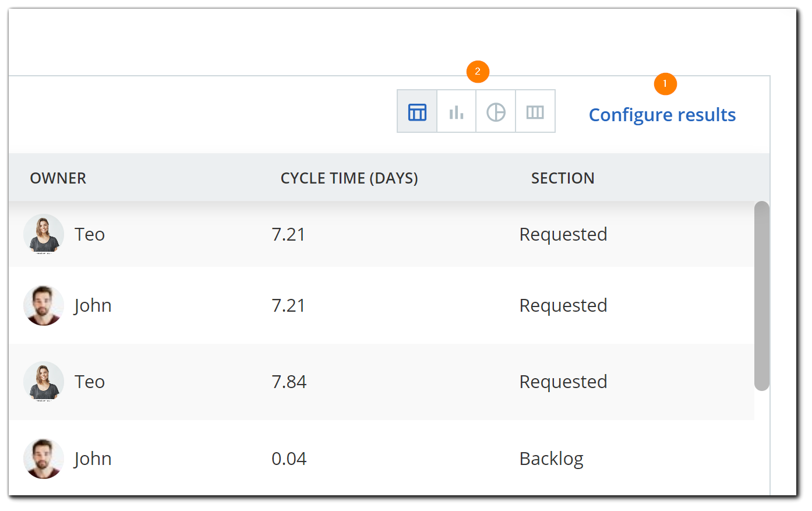Click the SECTION column header
Viewport: 812px width, 511px height.
pos(562,178)
